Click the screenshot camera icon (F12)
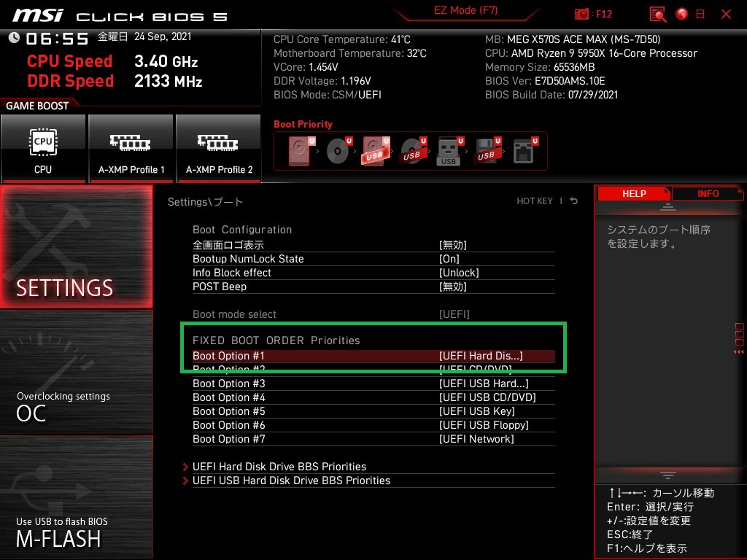Screen dimensions: 747x560 pos(581,14)
